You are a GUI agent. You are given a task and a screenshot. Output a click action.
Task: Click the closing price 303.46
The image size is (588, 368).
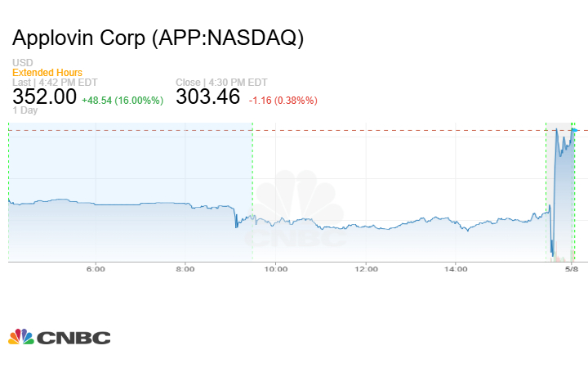coord(207,96)
